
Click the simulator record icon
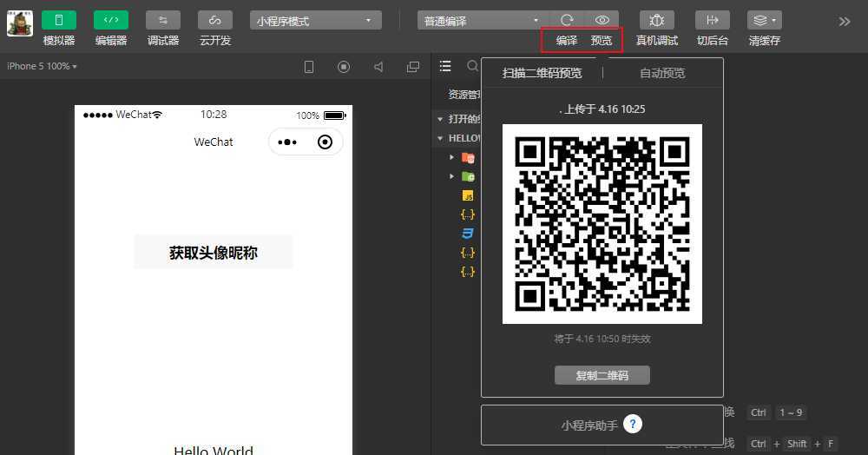tap(344, 67)
